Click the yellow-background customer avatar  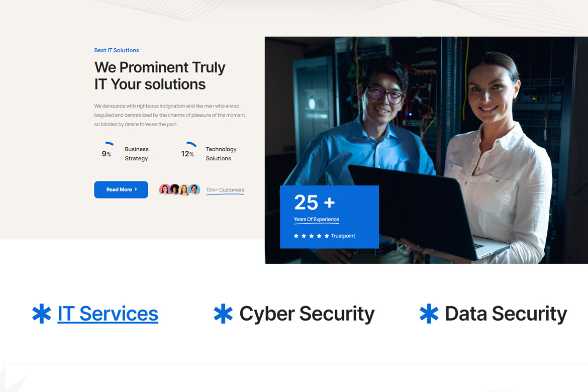(184, 189)
